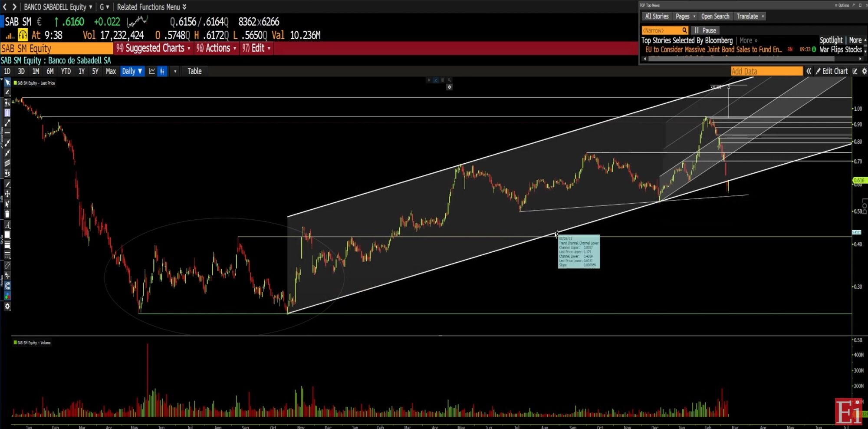
Task: Click the annotation edit icon beside Edit Chart
Action: 855,71
